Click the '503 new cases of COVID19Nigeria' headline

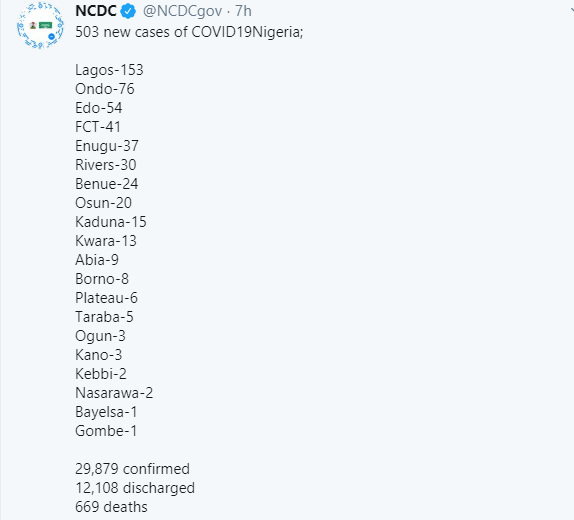[189, 32]
